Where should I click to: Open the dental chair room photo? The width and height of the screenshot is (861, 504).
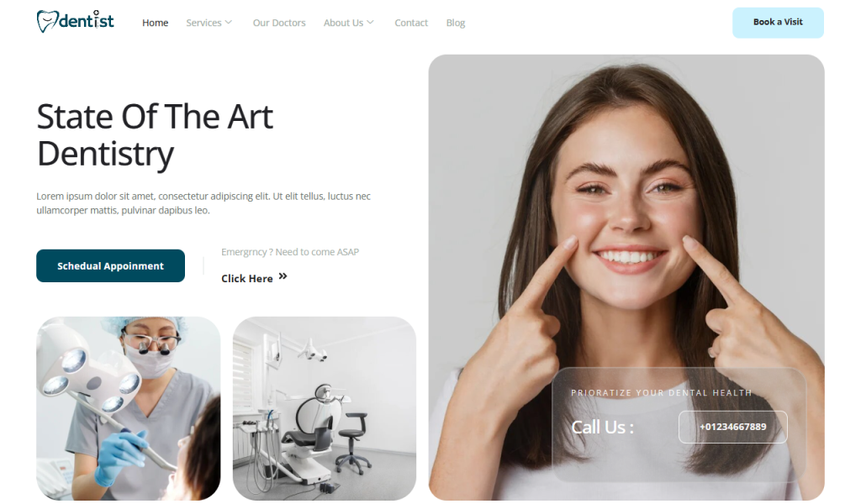(325, 408)
